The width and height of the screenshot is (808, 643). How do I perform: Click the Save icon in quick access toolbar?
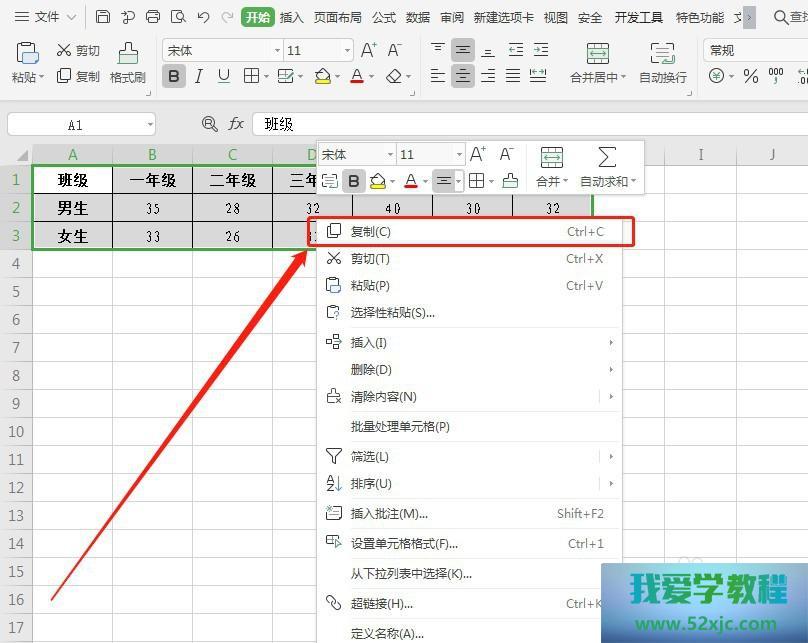point(103,17)
